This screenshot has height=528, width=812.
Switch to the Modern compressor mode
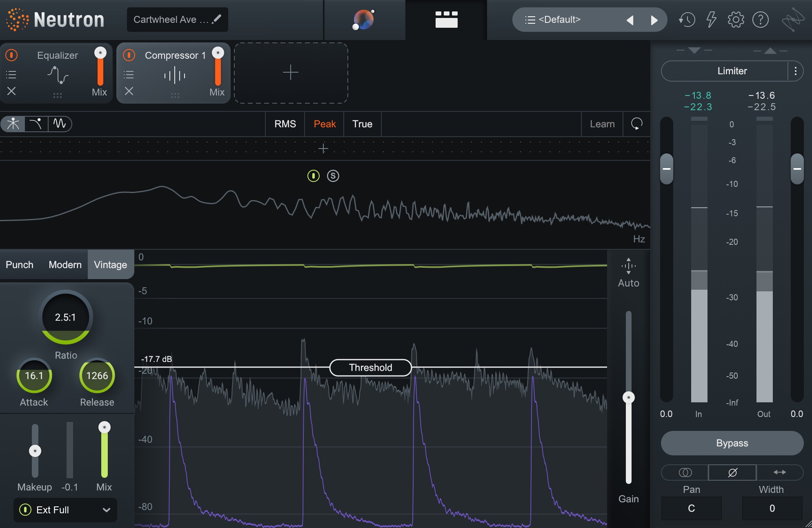click(x=65, y=265)
